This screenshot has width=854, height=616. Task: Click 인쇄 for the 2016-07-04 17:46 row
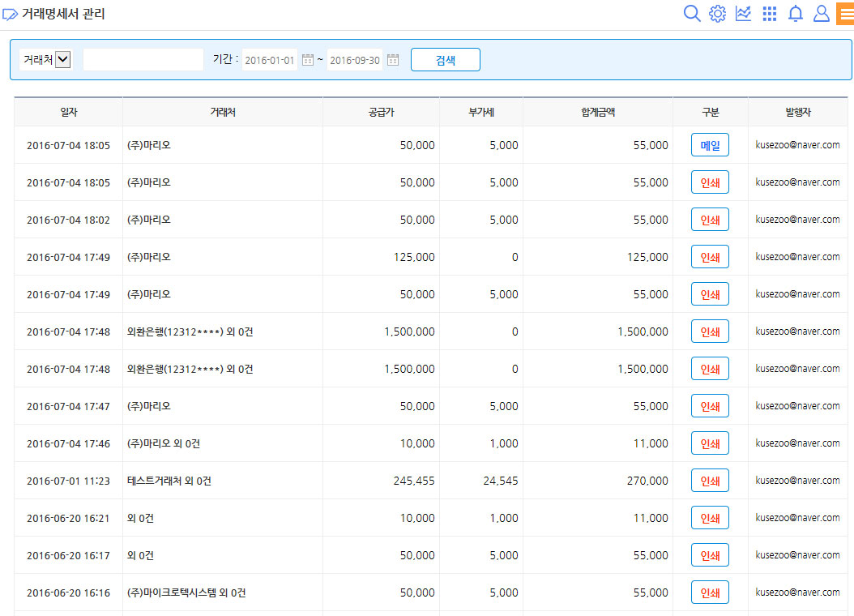[x=711, y=443]
